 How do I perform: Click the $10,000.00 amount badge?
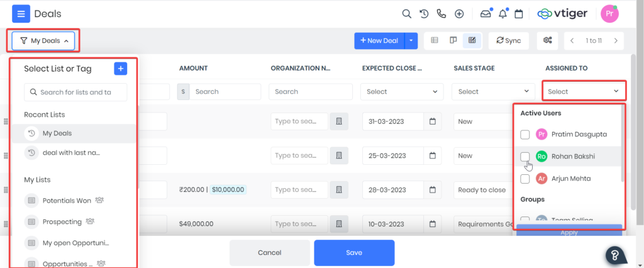pos(228,190)
